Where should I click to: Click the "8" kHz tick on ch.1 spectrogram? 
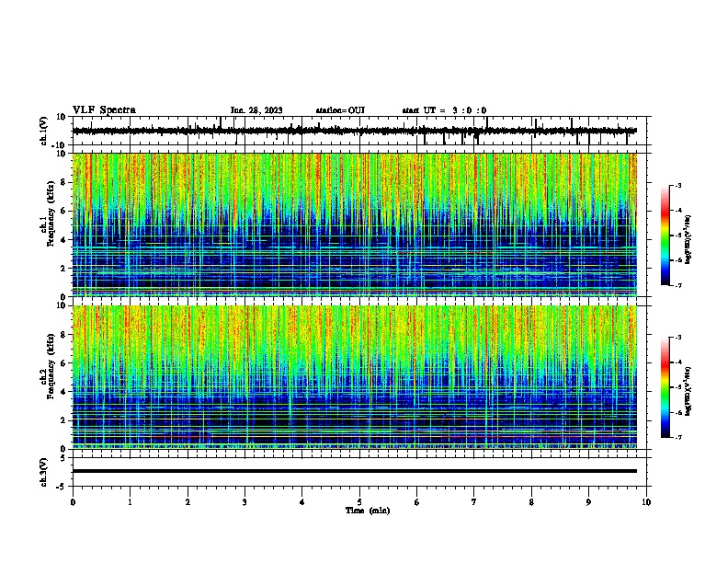[x=63, y=182]
